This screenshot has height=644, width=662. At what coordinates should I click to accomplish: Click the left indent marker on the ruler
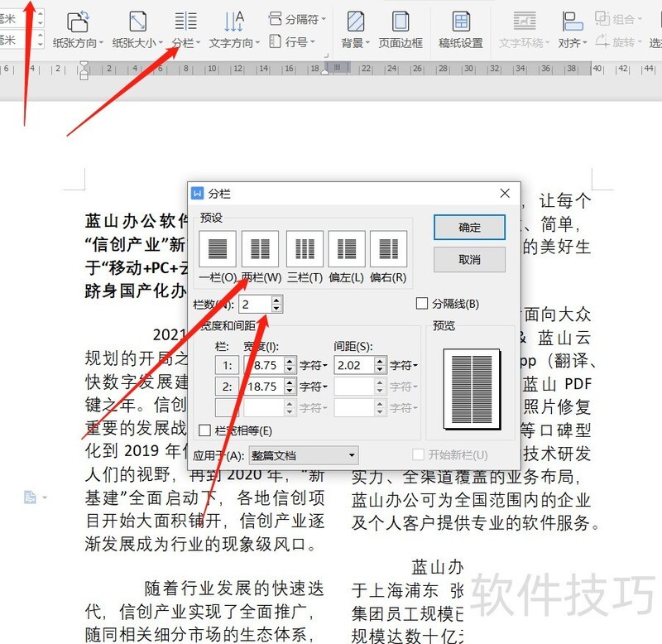(x=84, y=75)
